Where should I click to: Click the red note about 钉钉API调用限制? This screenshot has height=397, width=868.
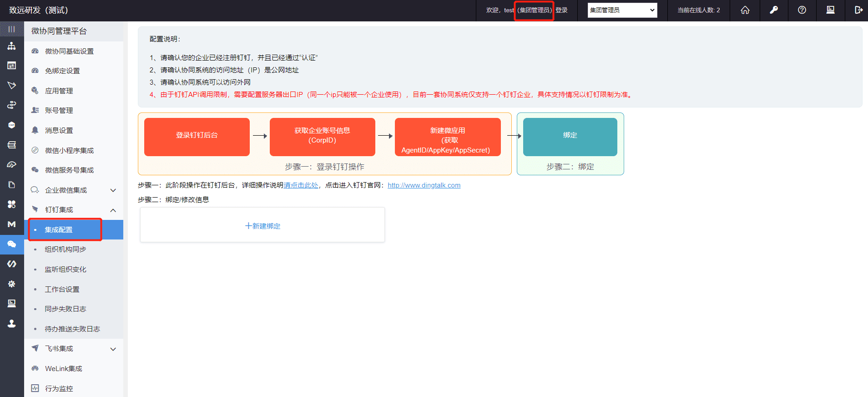coord(391,95)
